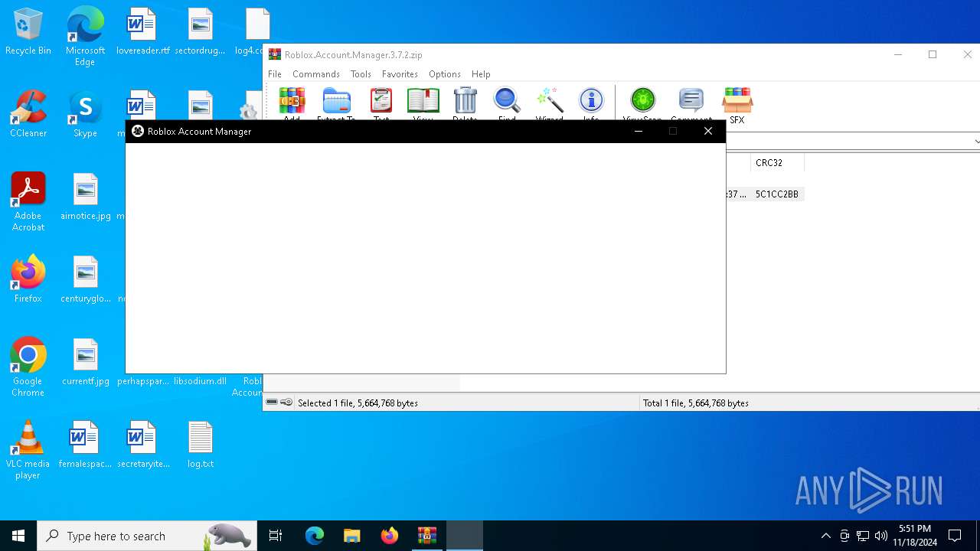Image resolution: width=980 pixels, height=551 pixels.
Task: Select Adobe Acrobat desktop shortcut
Action: click(28, 202)
